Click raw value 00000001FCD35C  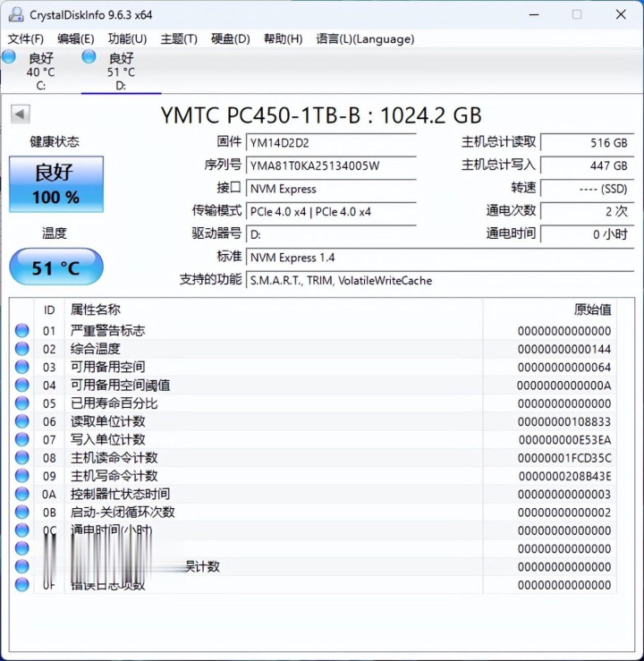pos(564,458)
